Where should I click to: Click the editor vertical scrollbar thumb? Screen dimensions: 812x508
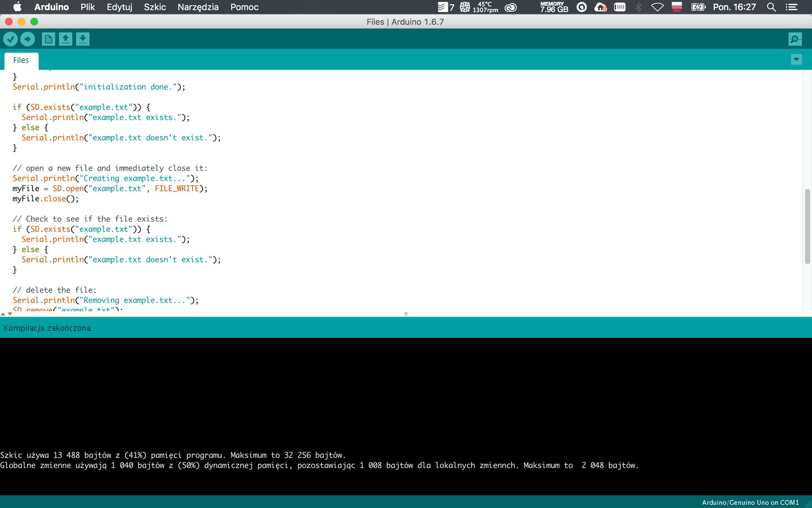[x=807, y=226]
